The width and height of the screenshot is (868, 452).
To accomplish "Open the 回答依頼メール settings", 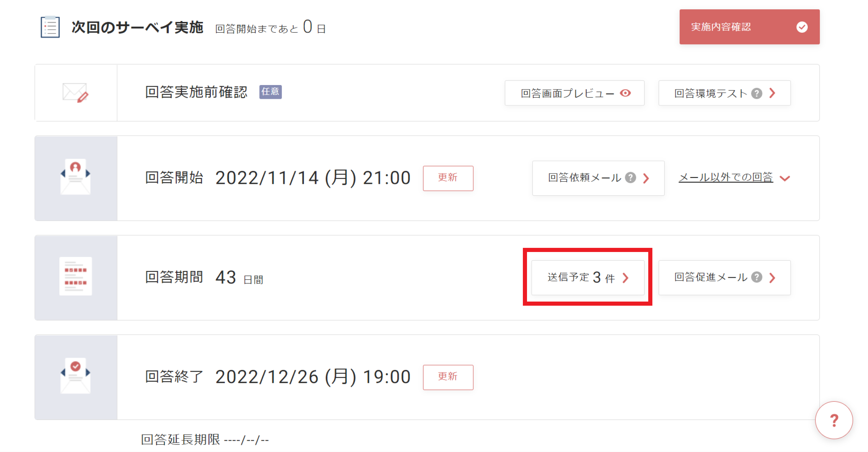I will pos(598,178).
